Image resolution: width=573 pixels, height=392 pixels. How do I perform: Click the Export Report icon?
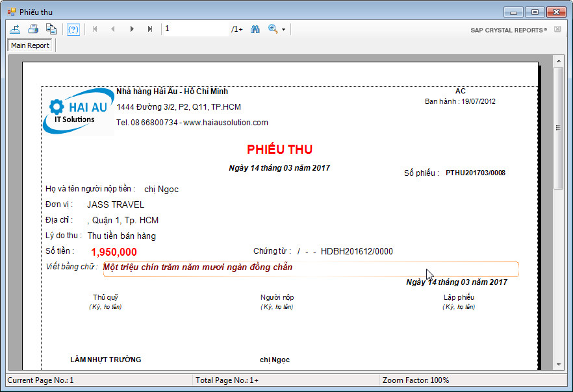[x=15, y=29]
